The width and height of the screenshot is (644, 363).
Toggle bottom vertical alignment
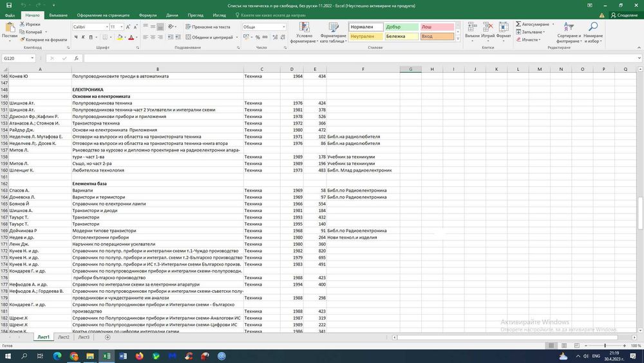[160, 26]
